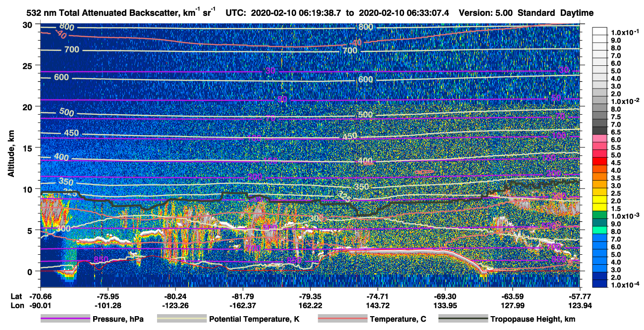
Task: Click the white colorbar swatch at 1.0x10⁻¹
Action: click(600, 32)
